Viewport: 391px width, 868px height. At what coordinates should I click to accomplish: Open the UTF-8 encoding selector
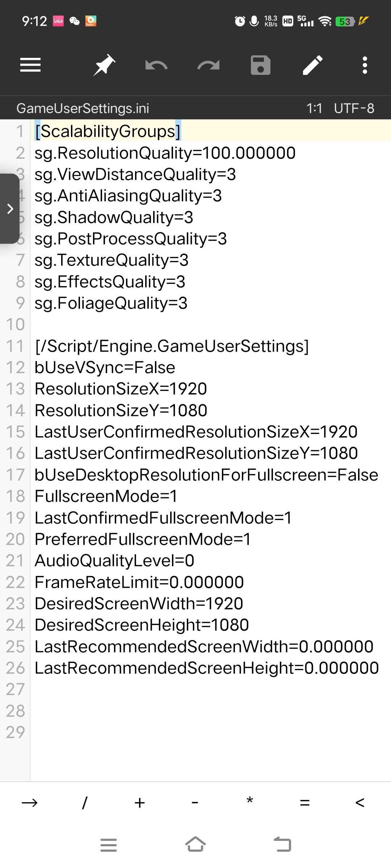tap(354, 108)
